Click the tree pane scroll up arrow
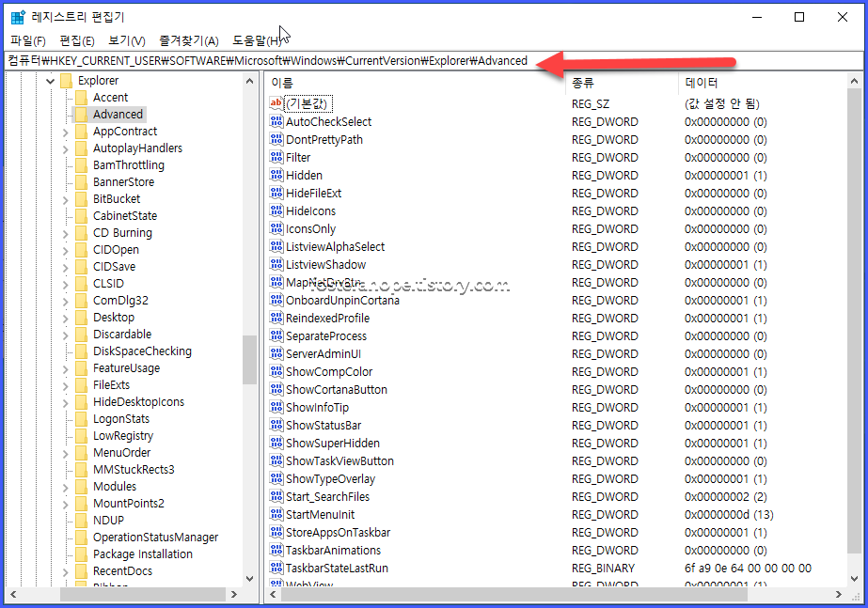This screenshot has height=608, width=868. [249, 82]
